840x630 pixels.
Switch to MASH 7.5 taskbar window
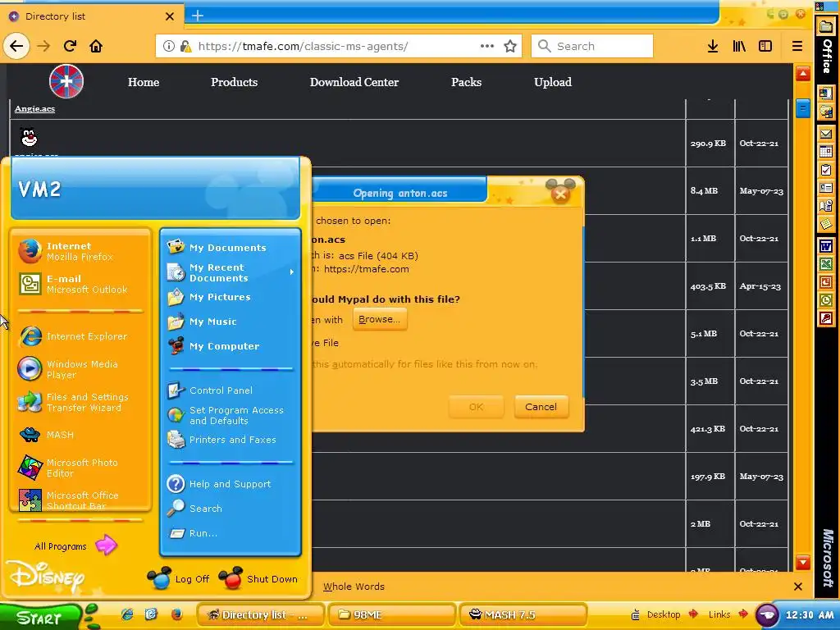click(x=523, y=615)
